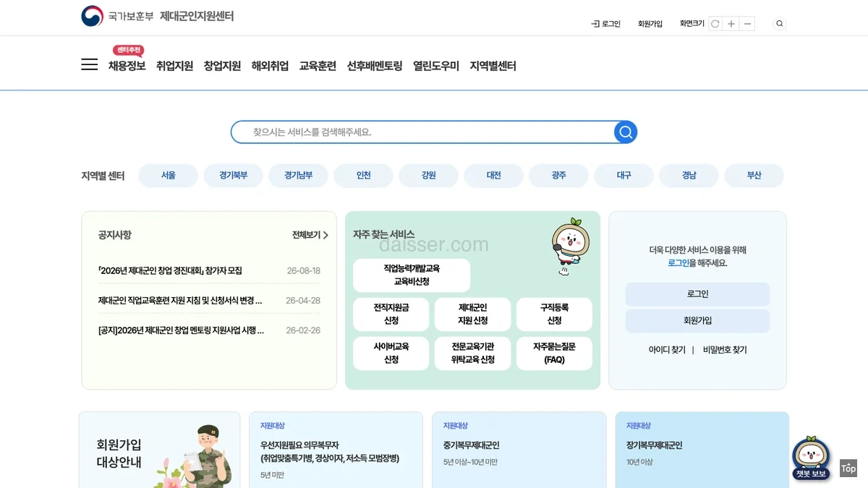Jump to top with Top button
Screen dimensions: 868x488
click(x=848, y=468)
